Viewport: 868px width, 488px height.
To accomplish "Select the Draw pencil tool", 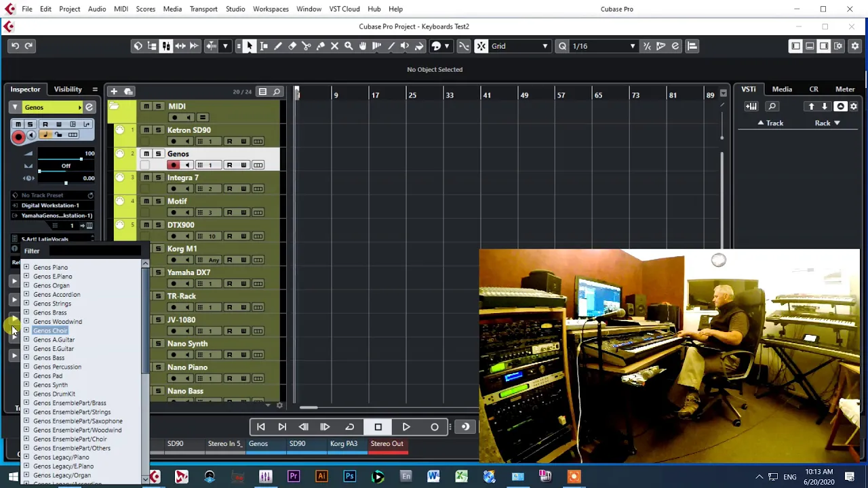I will tap(277, 46).
